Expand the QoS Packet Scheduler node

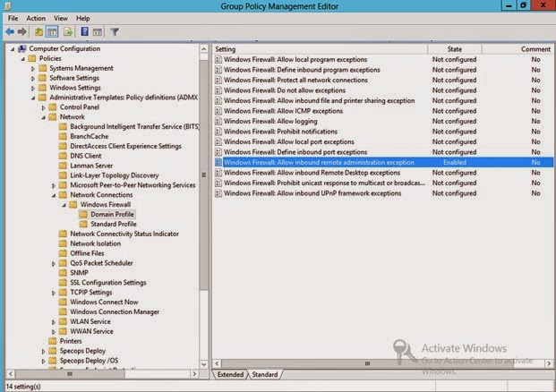pyautogui.click(x=54, y=263)
